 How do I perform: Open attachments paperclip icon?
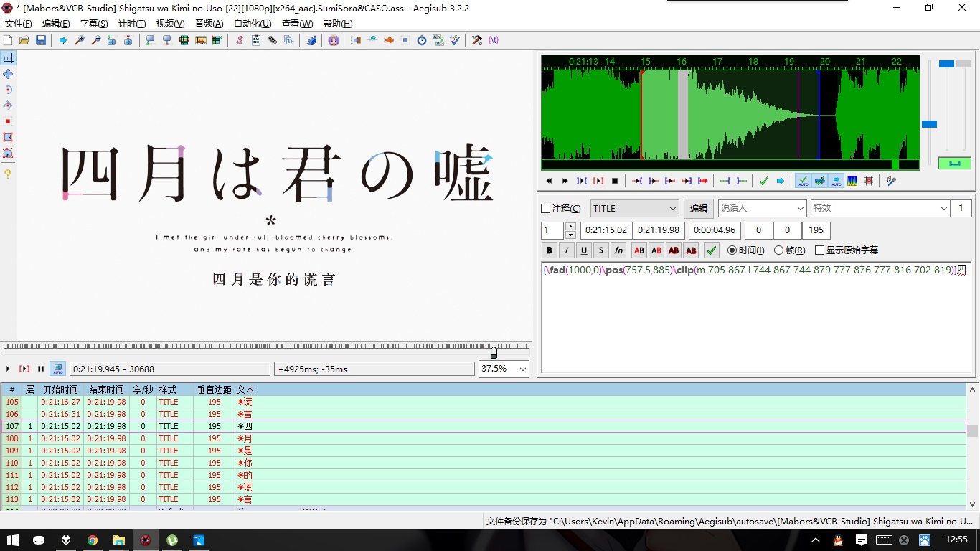pos(273,40)
